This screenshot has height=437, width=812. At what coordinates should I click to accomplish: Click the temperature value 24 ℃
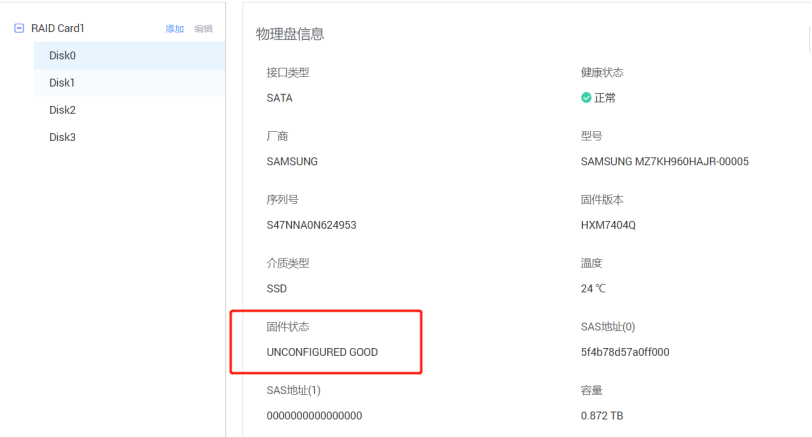click(x=593, y=288)
